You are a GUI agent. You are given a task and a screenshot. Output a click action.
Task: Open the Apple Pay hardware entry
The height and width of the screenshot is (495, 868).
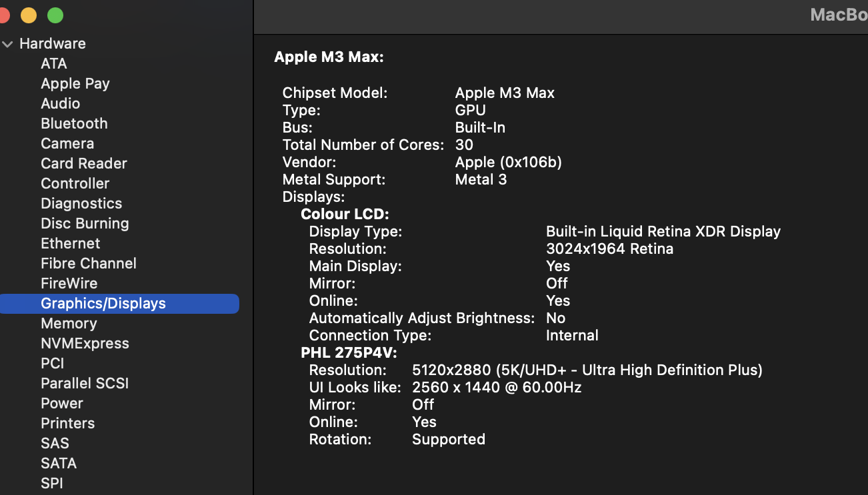(x=75, y=83)
